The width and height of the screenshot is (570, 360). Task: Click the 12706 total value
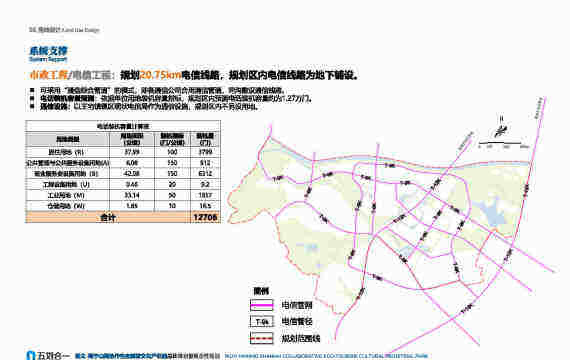tap(205, 217)
